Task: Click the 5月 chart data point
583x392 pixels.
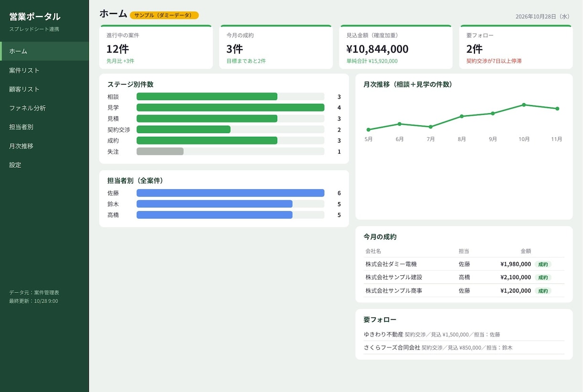Action: tap(368, 130)
